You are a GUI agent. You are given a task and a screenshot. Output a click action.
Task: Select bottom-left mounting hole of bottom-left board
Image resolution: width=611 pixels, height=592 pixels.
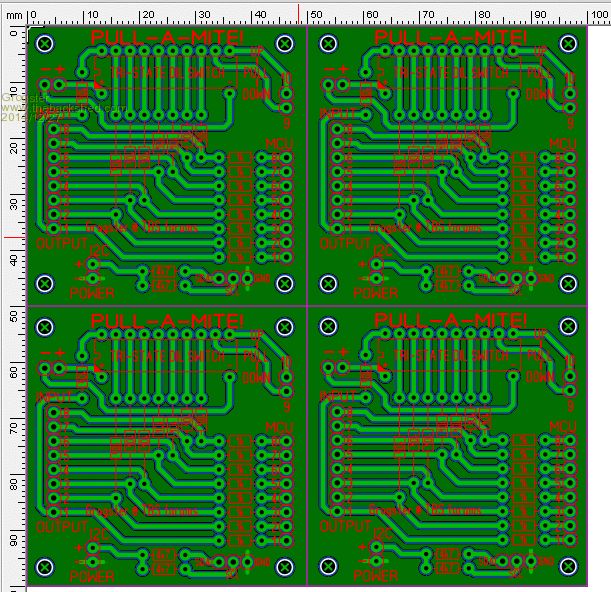44,567
